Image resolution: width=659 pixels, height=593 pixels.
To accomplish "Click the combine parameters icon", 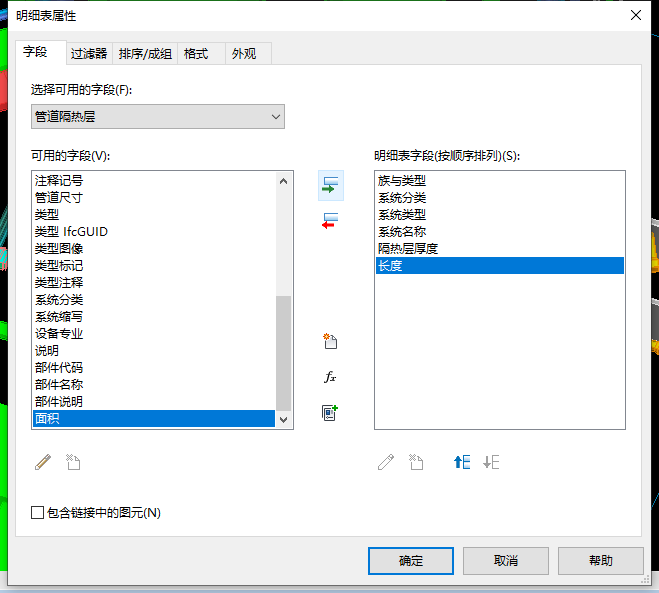I will 331,412.
